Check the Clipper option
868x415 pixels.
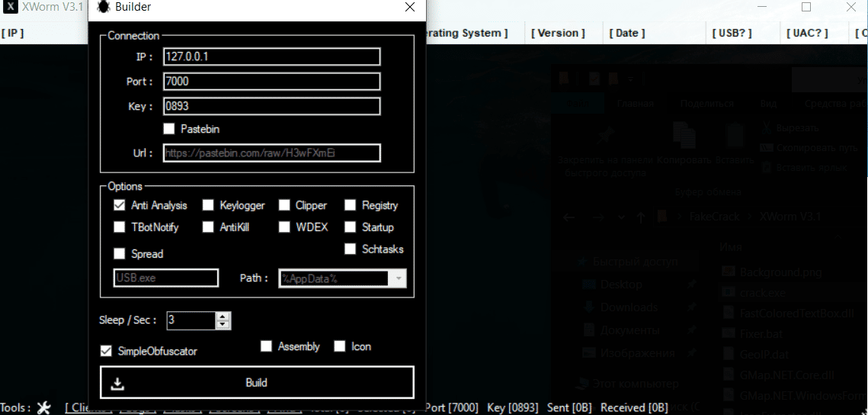click(x=284, y=205)
